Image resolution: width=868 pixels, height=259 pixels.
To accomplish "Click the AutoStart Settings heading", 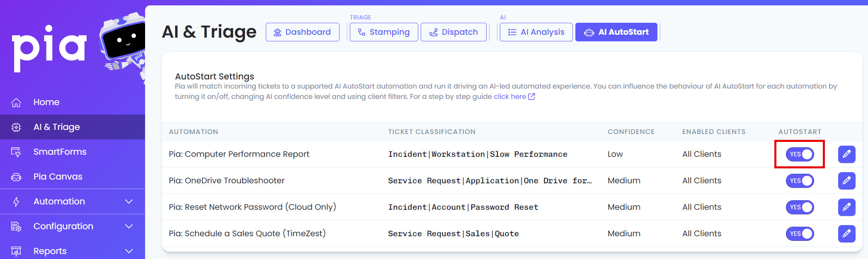I will (214, 76).
